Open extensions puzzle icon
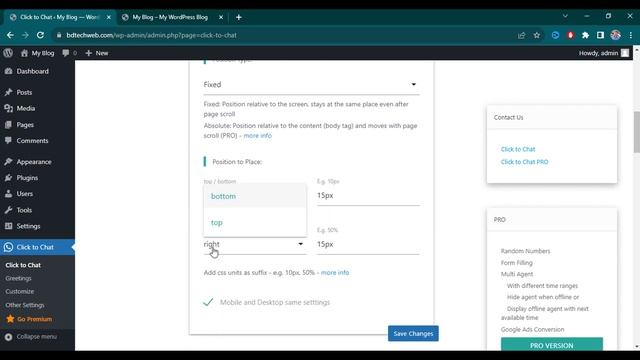This screenshot has height=360, width=640. [585, 35]
